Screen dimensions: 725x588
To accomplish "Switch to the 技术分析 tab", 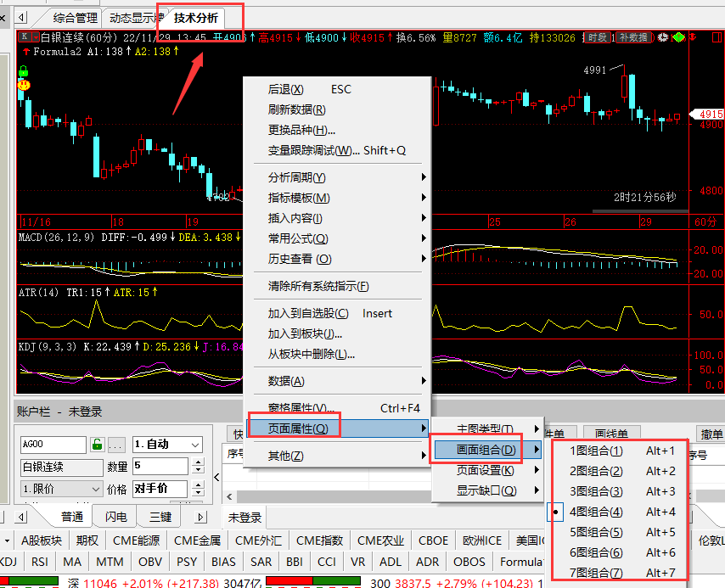I will click(x=196, y=18).
